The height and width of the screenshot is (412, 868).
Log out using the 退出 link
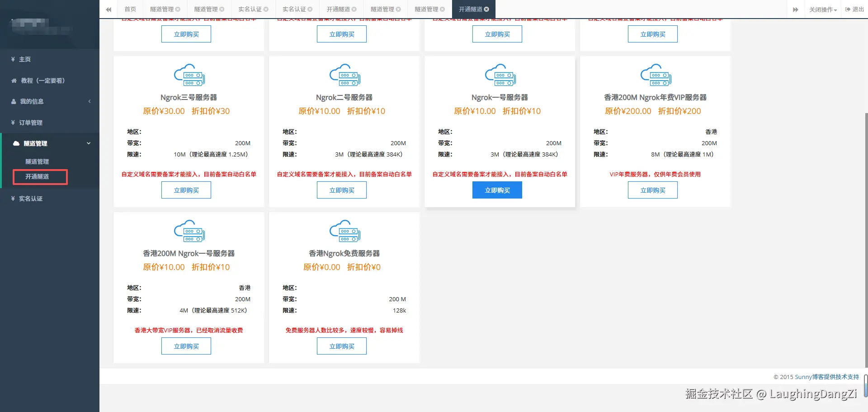(x=854, y=9)
